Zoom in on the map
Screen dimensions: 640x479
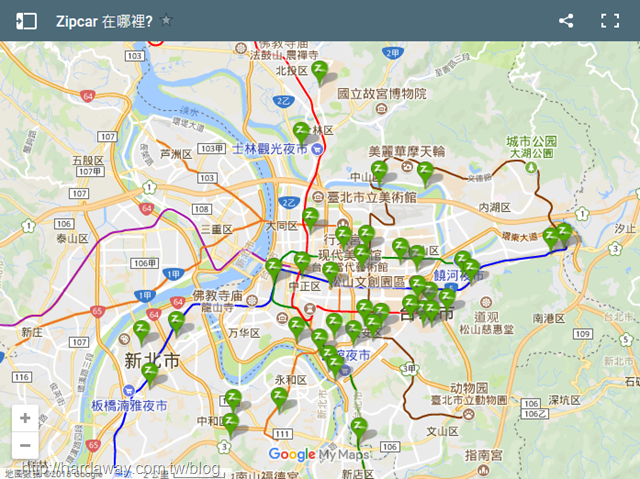point(25,418)
